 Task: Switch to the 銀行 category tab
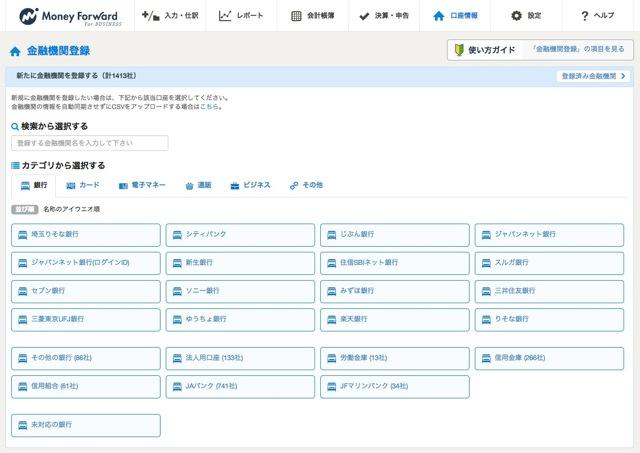pyautogui.click(x=34, y=186)
